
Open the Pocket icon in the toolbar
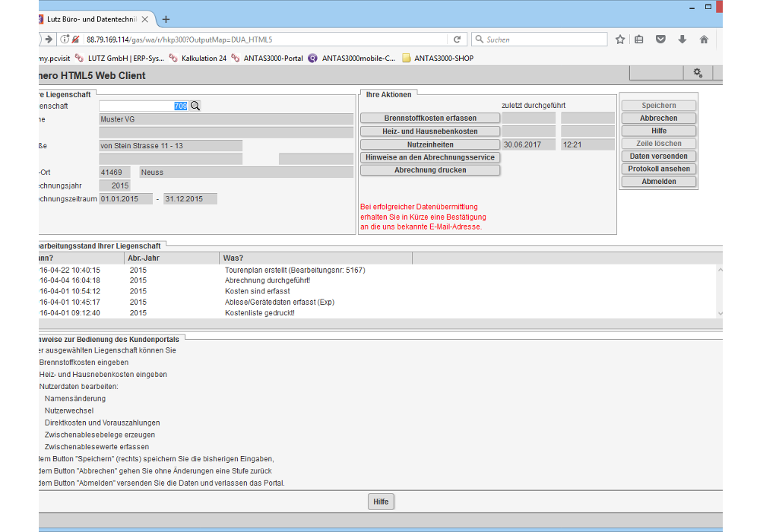(x=661, y=40)
